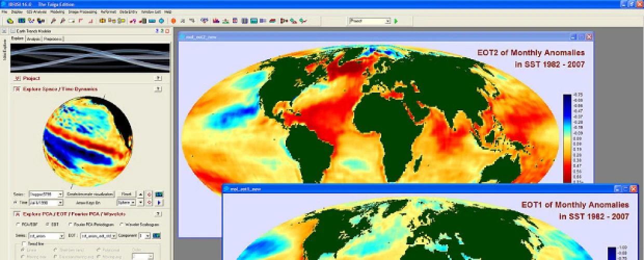Click the EOT2 map window title bar

(386, 36)
